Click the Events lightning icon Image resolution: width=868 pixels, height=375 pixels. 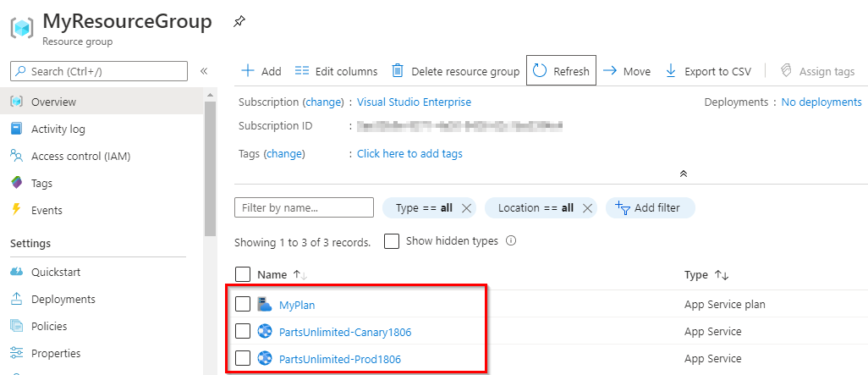[16, 210]
